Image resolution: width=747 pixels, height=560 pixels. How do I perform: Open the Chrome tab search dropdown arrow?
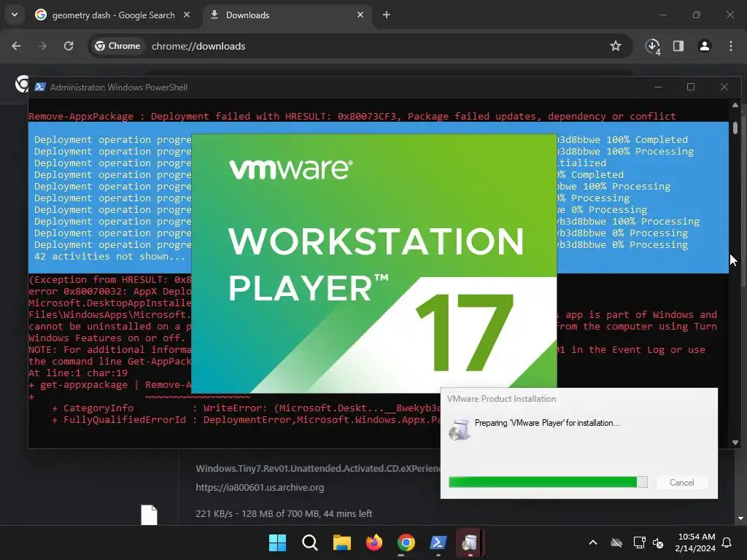[x=15, y=15]
